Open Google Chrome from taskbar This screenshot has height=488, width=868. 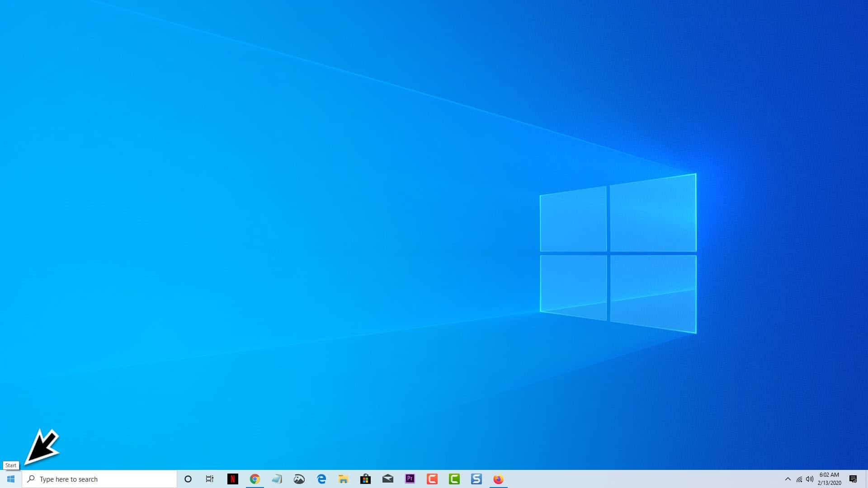[255, 479]
